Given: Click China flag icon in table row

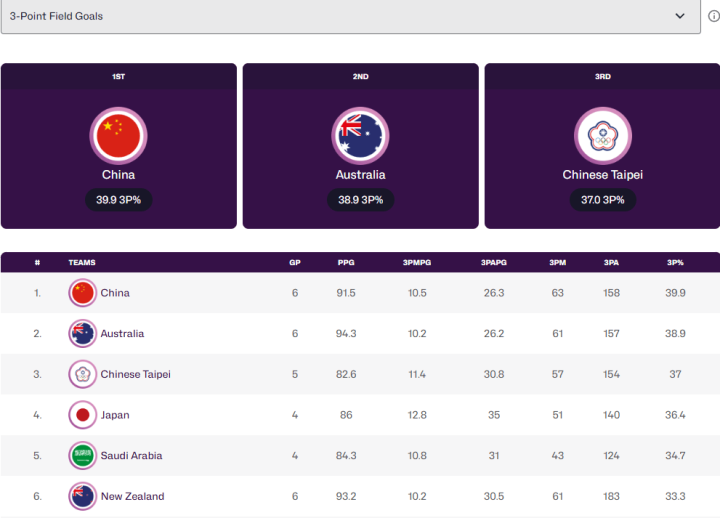Looking at the screenshot, I should (x=83, y=293).
